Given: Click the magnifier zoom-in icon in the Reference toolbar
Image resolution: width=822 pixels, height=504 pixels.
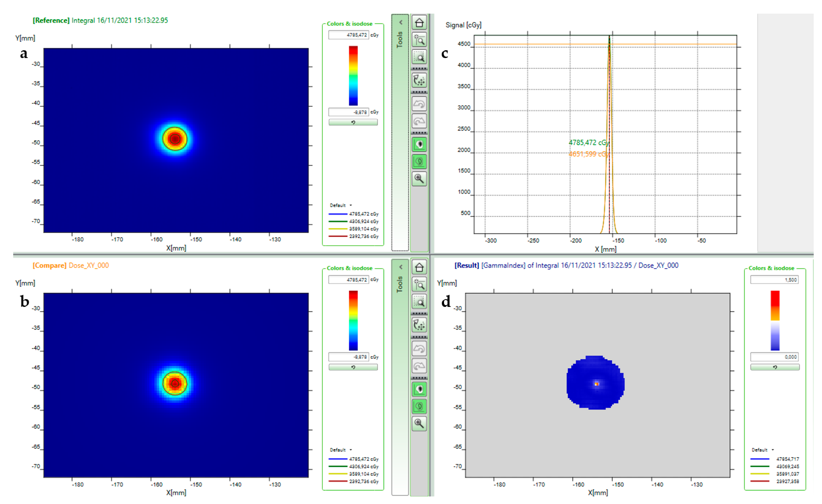Looking at the screenshot, I should [419, 179].
